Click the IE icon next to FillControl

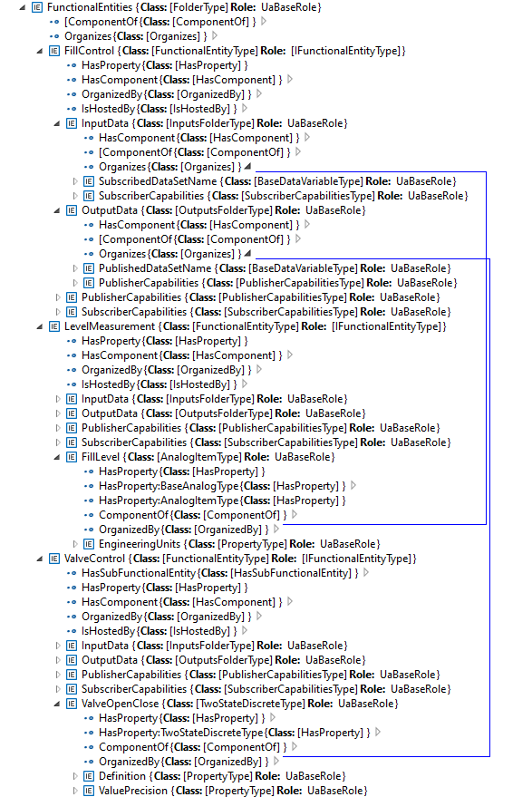click(54, 51)
